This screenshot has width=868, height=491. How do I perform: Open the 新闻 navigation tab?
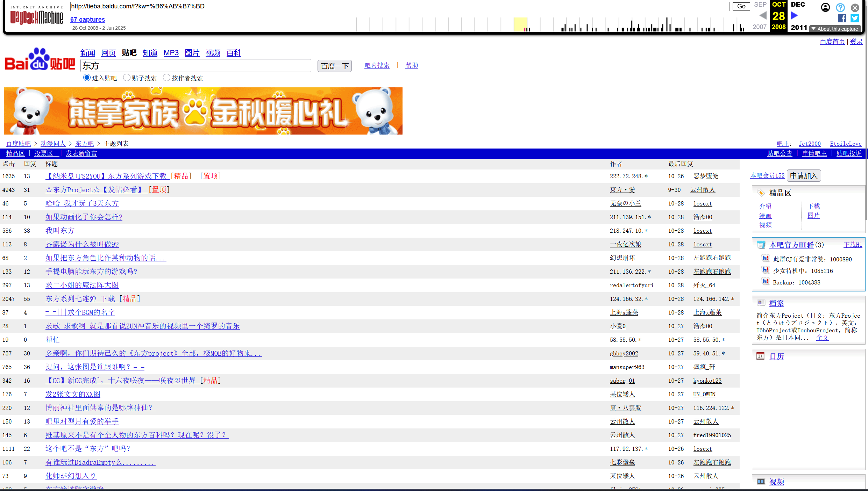pos(88,53)
